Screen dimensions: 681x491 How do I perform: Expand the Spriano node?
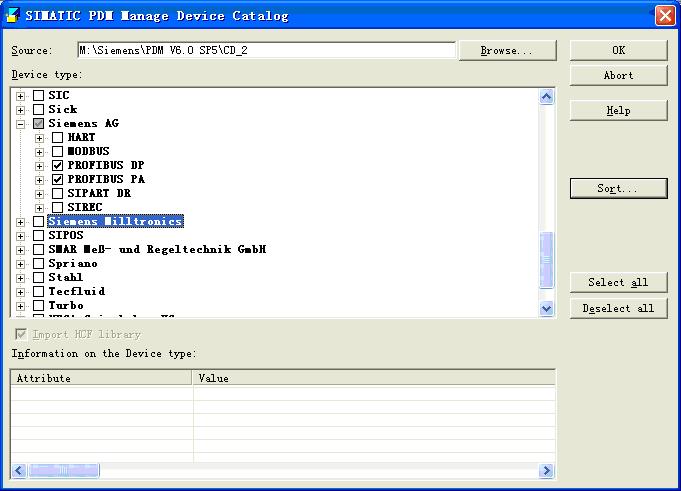click(20, 264)
